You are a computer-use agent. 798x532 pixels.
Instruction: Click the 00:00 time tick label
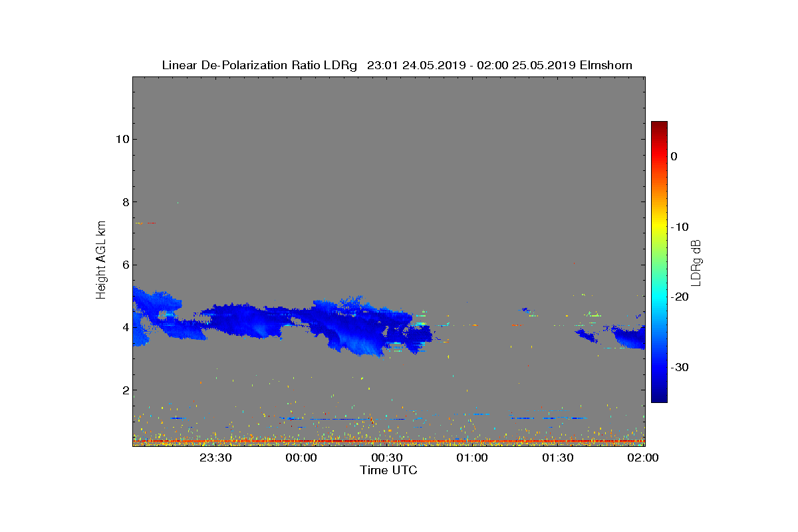(x=301, y=458)
